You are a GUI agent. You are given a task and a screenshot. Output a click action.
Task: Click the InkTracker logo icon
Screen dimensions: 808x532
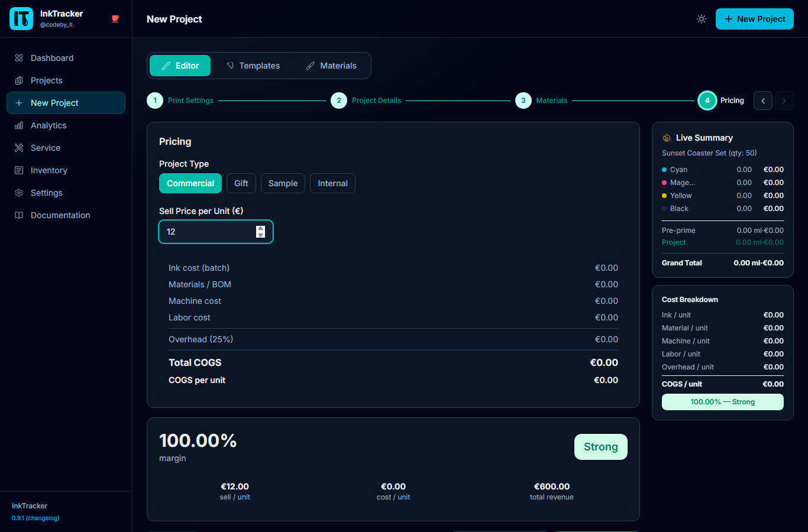click(x=21, y=19)
